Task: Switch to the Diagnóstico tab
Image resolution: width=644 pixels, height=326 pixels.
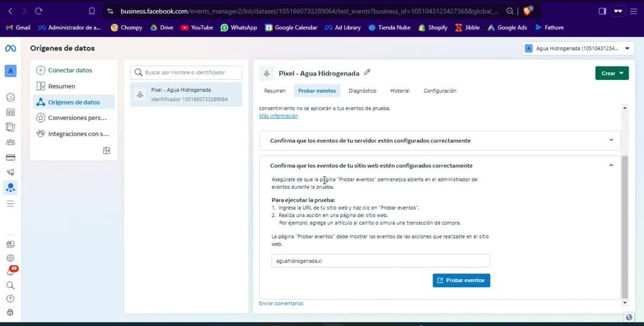Action: click(362, 91)
